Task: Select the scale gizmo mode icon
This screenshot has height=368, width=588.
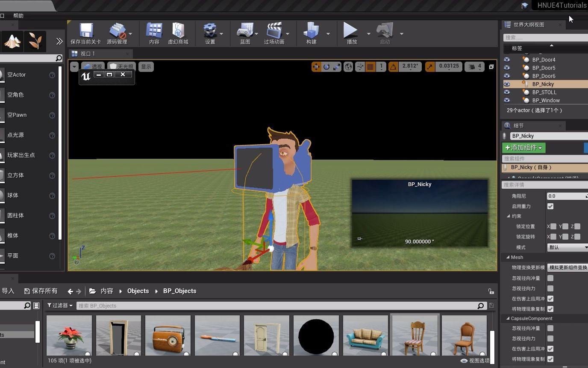Action: [337, 67]
